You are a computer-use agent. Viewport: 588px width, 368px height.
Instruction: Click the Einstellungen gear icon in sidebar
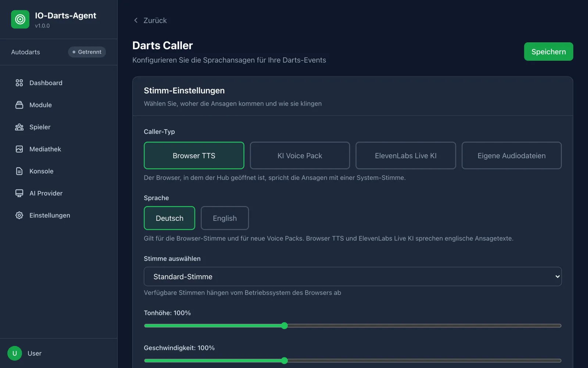(19, 215)
